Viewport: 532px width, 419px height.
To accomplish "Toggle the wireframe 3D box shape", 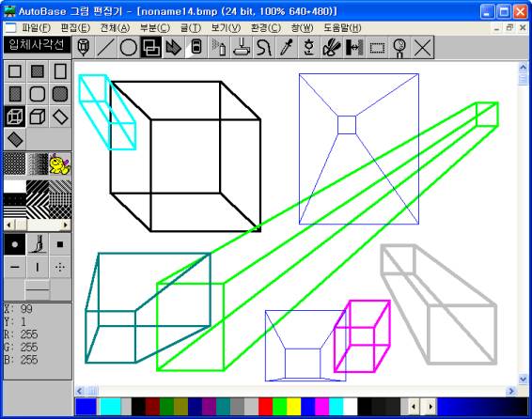I will (15, 116).
